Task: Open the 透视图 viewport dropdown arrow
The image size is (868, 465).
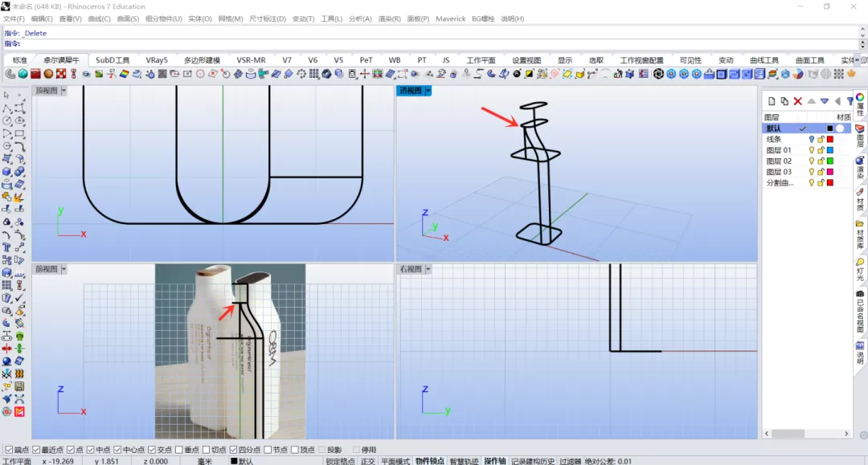Action: pyautogui.click(x=428, y=91)
